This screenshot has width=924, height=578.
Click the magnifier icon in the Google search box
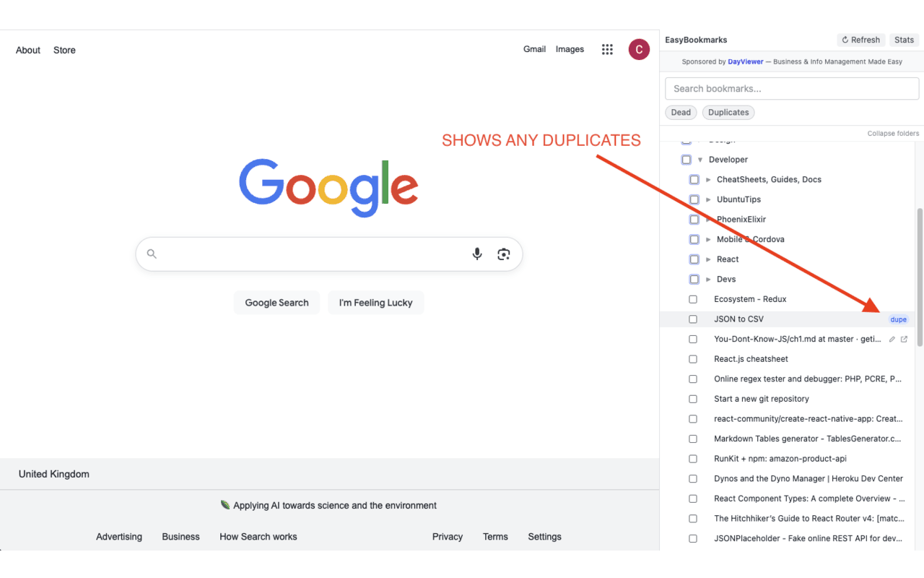coord(152,254)
